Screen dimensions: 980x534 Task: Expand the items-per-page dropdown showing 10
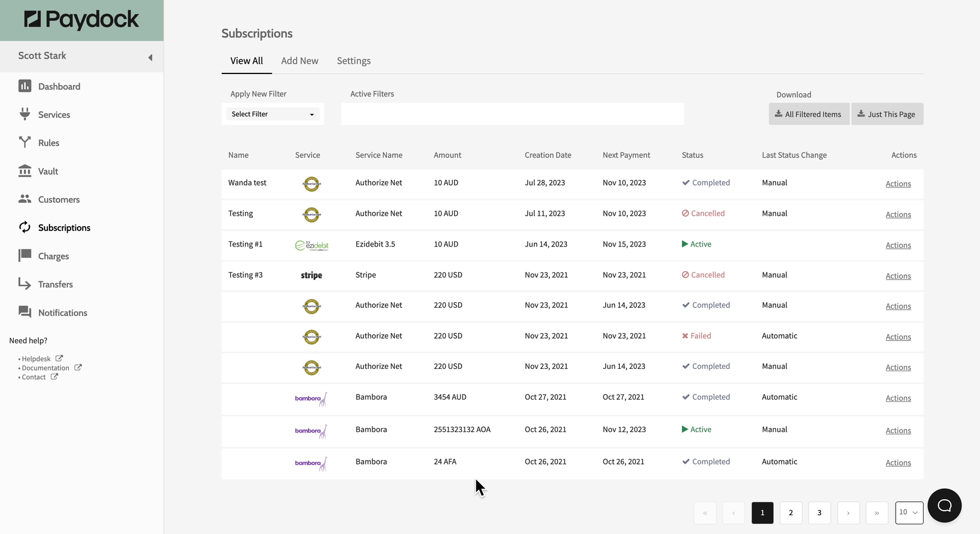click(909, 512)
